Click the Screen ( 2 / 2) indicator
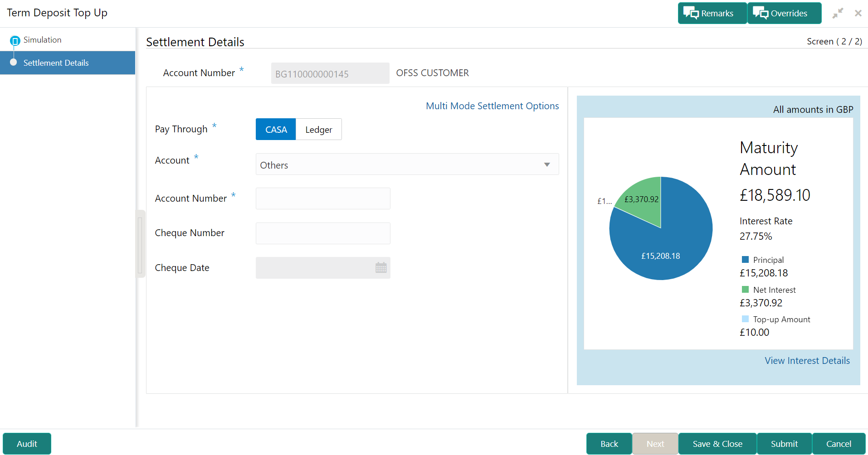Screen dimensions: 868x455 [834, 41]
